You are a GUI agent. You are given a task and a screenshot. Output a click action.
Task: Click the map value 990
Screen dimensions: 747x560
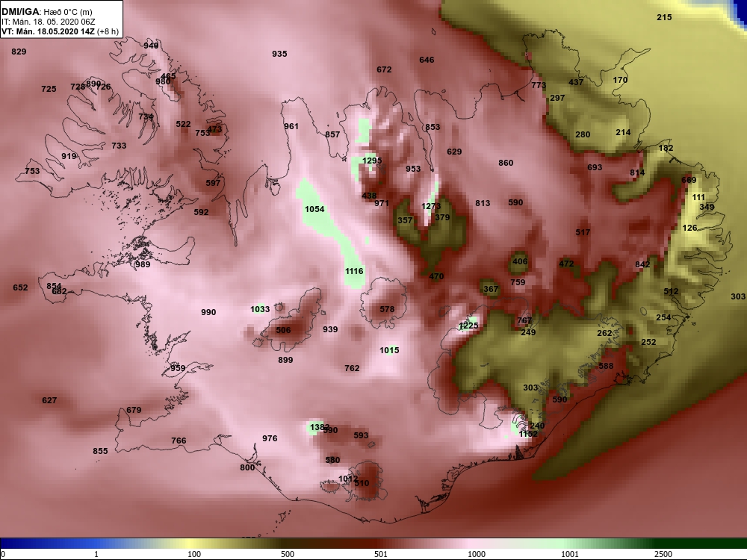(x=208, y=312)
